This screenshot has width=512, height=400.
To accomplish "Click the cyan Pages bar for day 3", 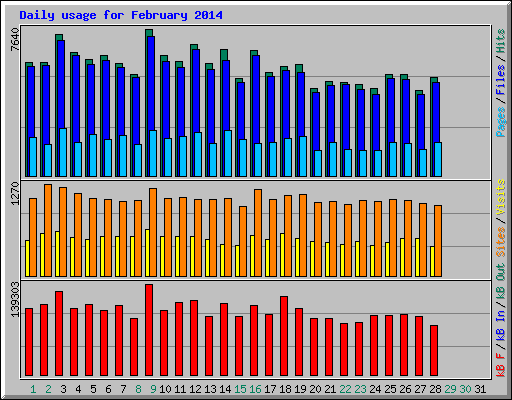I will pos(63,152).
